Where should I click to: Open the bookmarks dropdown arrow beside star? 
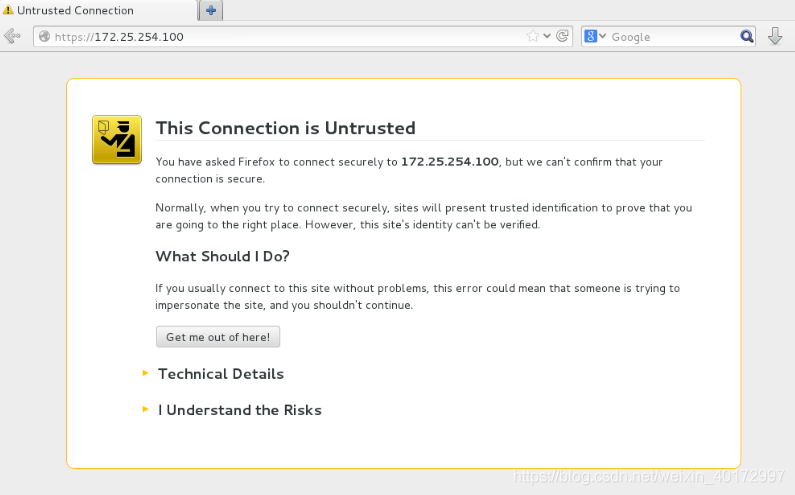(547, 36)
